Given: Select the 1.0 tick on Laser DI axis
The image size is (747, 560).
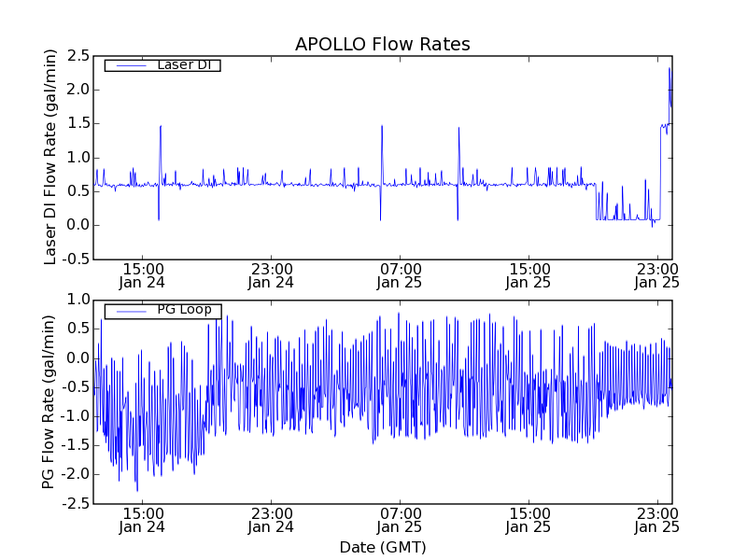Looking at the screenshot, I should [78, 158].
